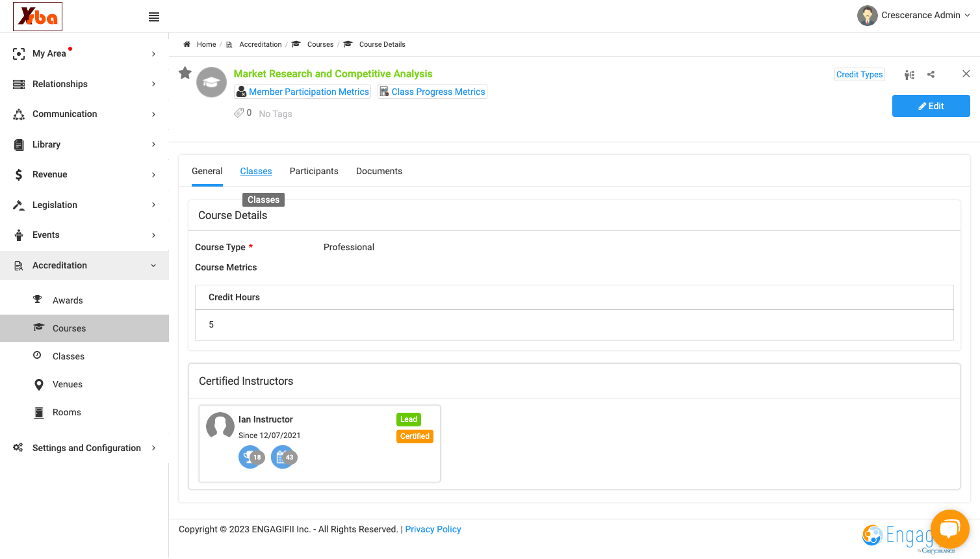Open the Privacy Policy link

(433, 529)
